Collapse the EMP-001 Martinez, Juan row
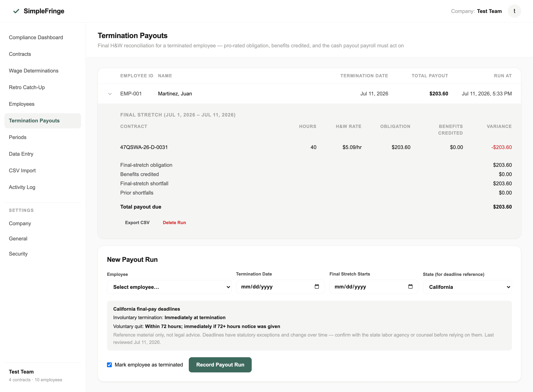Image resolution: width=533 pixels, height=392 pixels. click(110, 94)
